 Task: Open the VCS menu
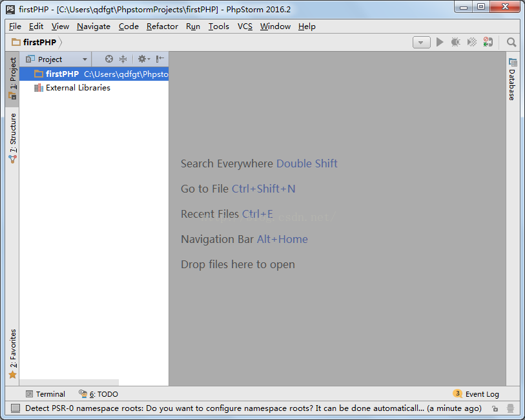(245, 26)
